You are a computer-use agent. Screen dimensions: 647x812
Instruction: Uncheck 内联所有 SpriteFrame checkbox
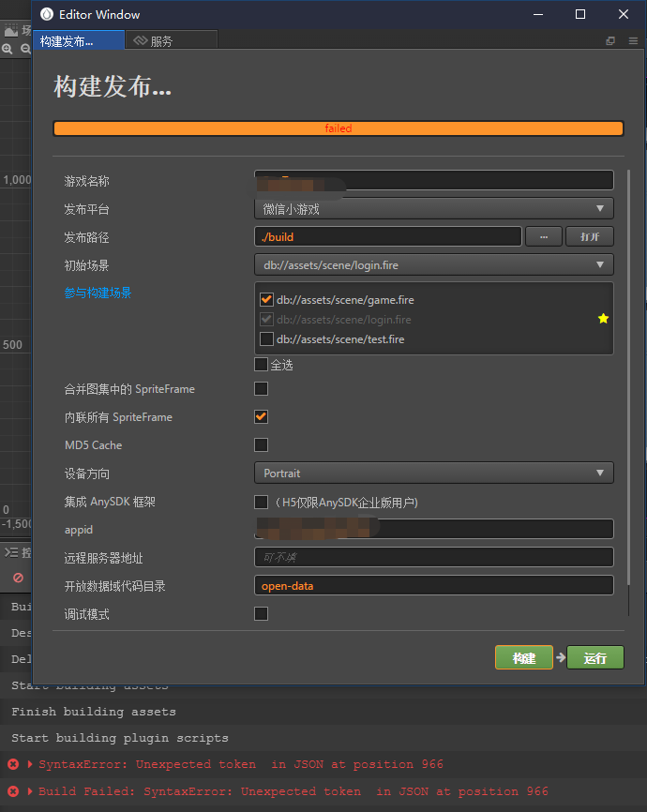tap(261, 416)
